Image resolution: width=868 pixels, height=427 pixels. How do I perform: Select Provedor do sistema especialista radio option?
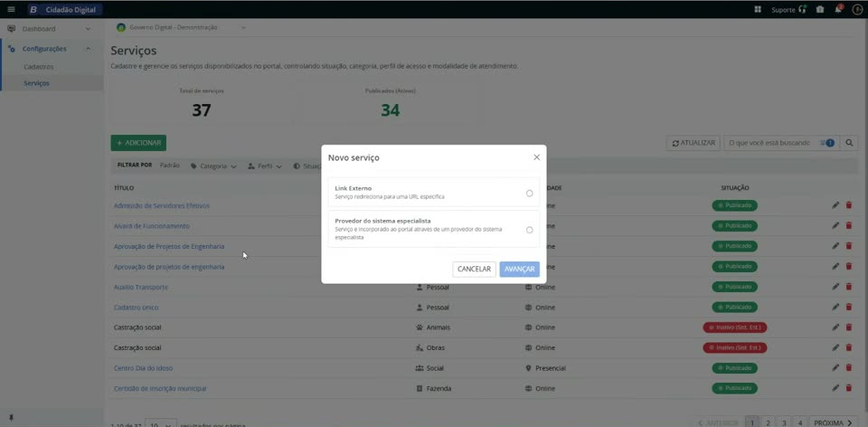pyautogui.click(x=529, y=230)
